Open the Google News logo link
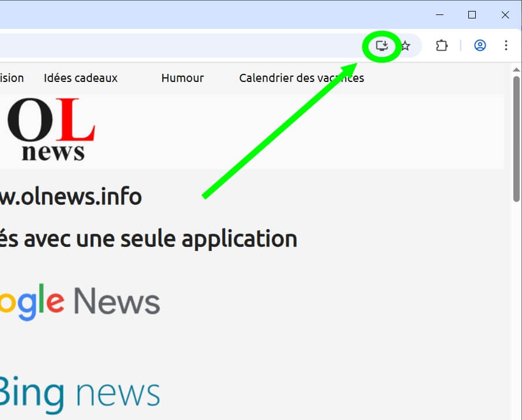The image size is (522, 420). click(x=80, y=302)
